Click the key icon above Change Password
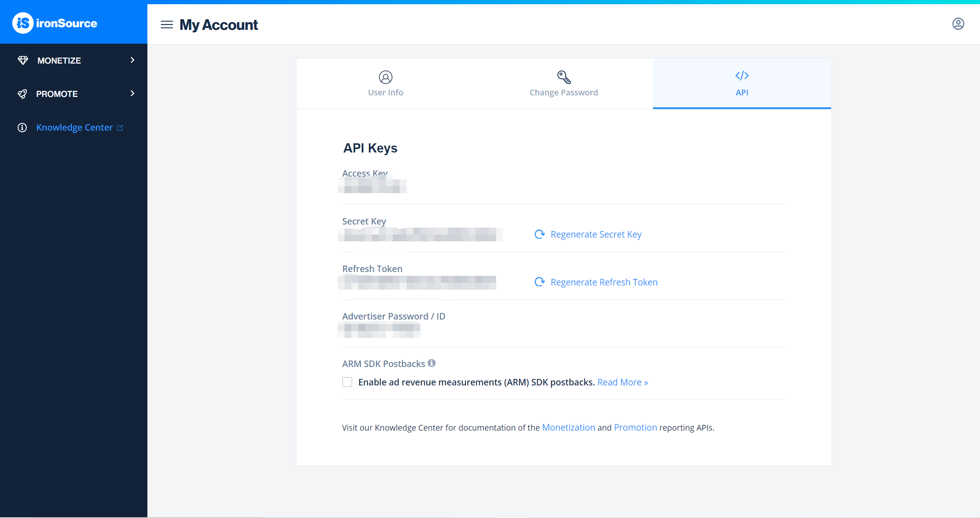Image resolution: width=980 pixels, height=518 pixels. coord(563,77)
